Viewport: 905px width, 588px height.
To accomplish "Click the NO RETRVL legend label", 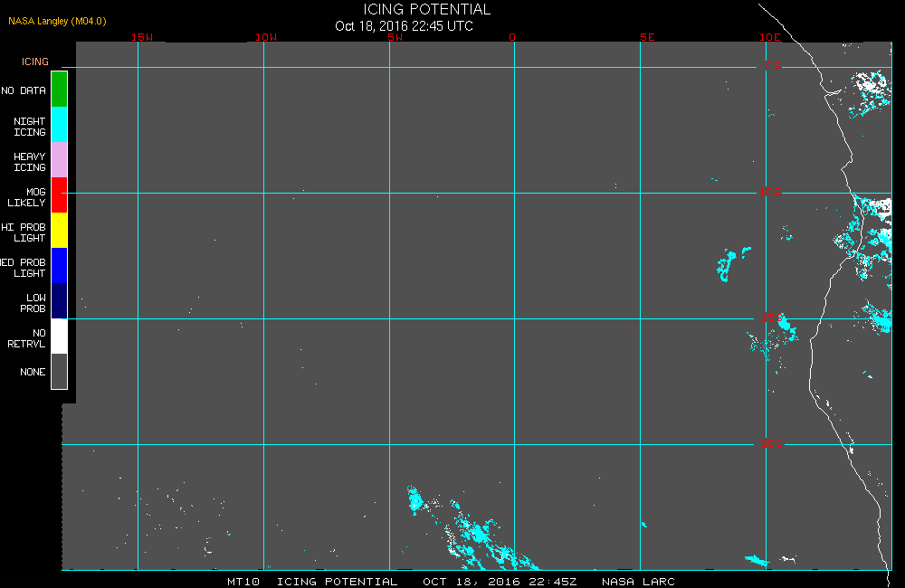I will [26, 338].
